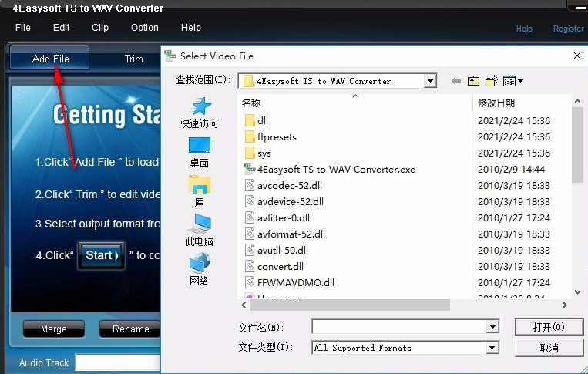
Task: Open the Register link
Action: click(x=568, y=29)
